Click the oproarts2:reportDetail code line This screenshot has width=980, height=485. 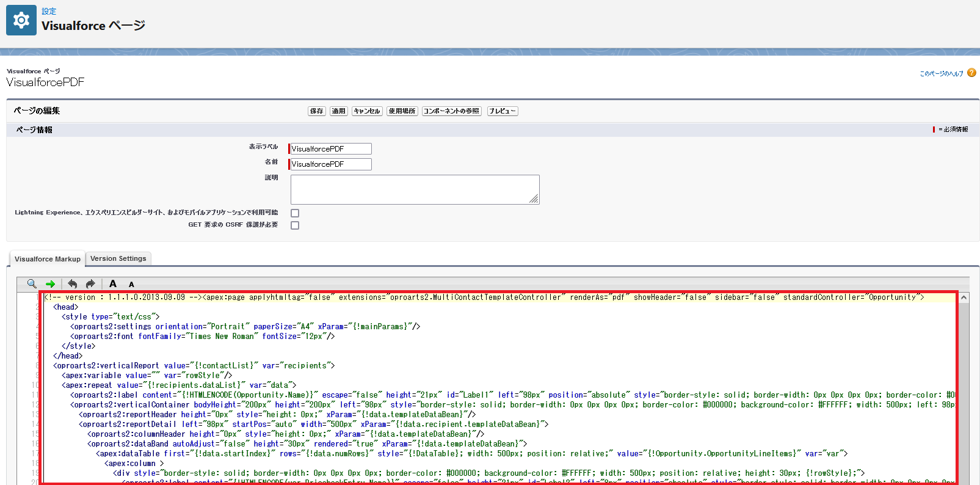coord(314,425)
